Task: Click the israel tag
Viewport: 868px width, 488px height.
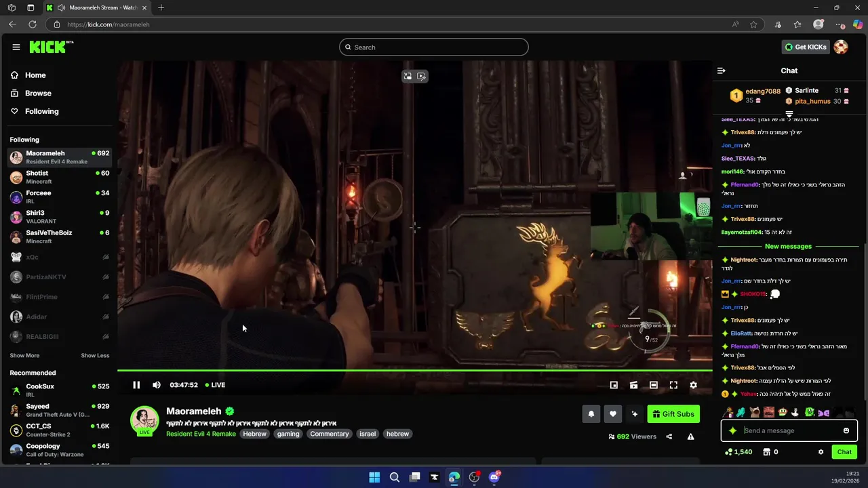Action: (368, 434)
